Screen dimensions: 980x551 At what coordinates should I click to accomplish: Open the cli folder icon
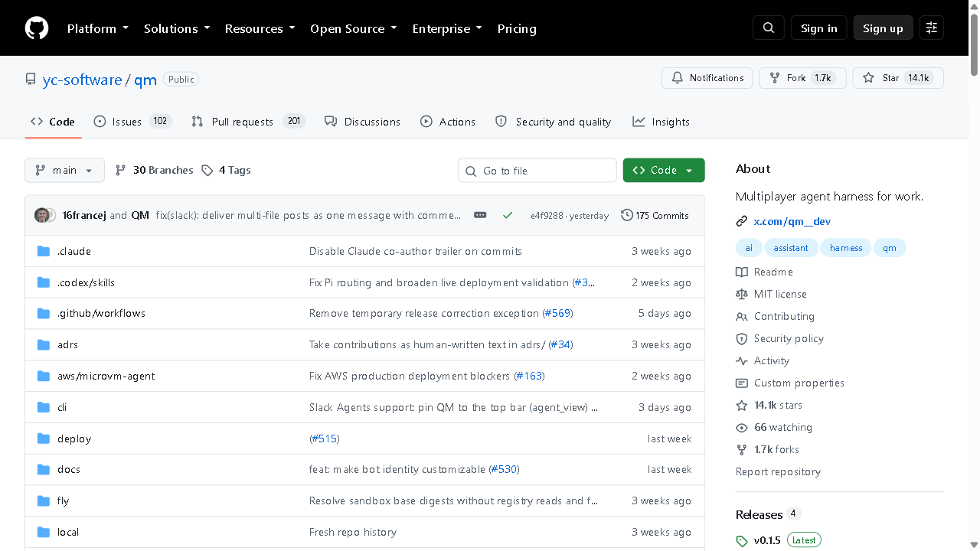(x=44, y=407)
